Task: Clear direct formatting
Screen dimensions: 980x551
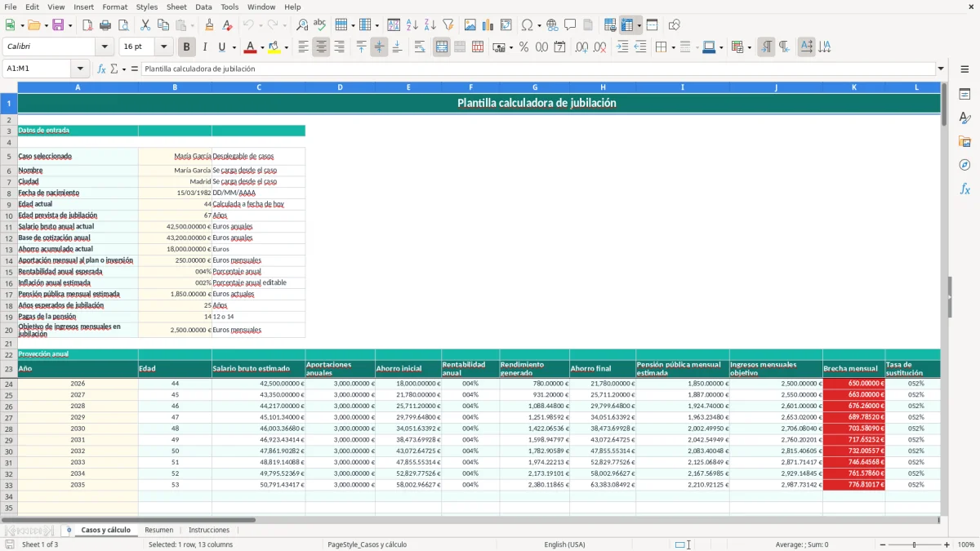Action: pyautogui.click(x=226, y=25)
